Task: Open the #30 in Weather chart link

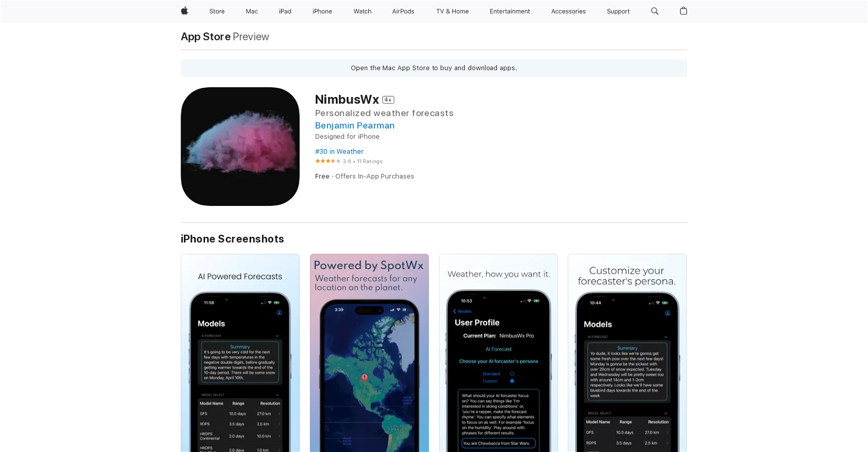Action: pyautogui.click(x=339, y=152)
